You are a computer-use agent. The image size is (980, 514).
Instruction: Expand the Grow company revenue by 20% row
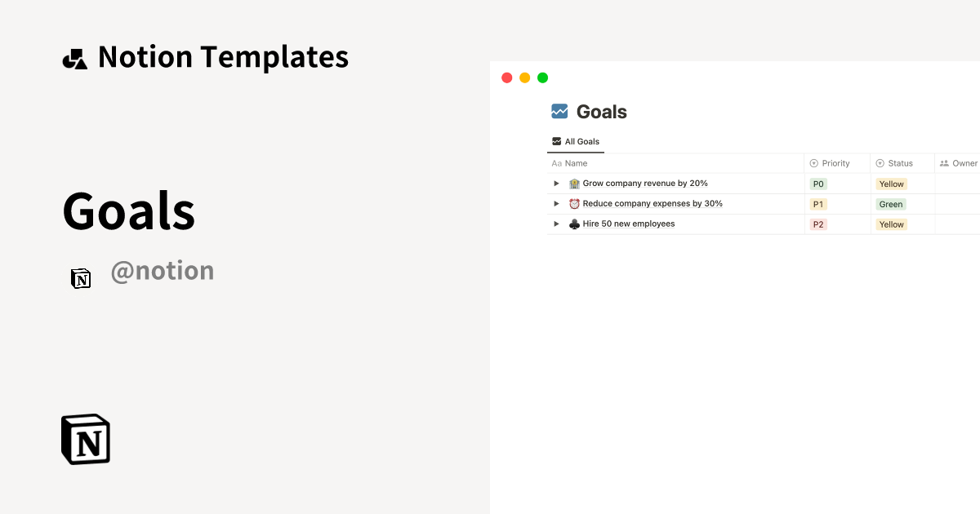[x=556, y=183]
